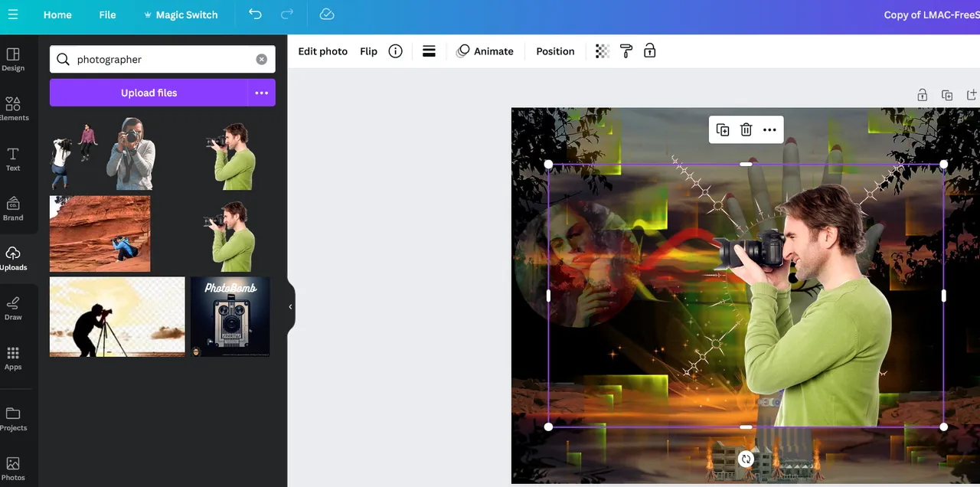Switch to the Elements sidebar tab

click(13, 109)
